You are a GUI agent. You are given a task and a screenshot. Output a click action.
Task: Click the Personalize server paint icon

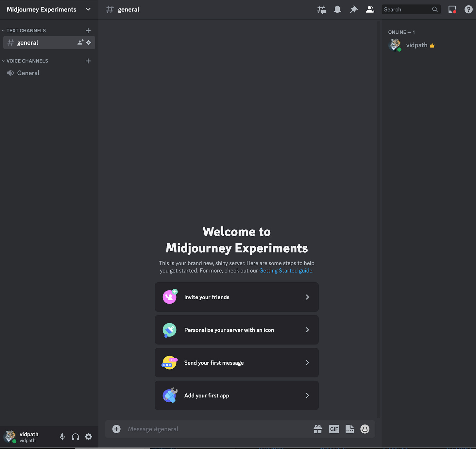coord(169,330)
